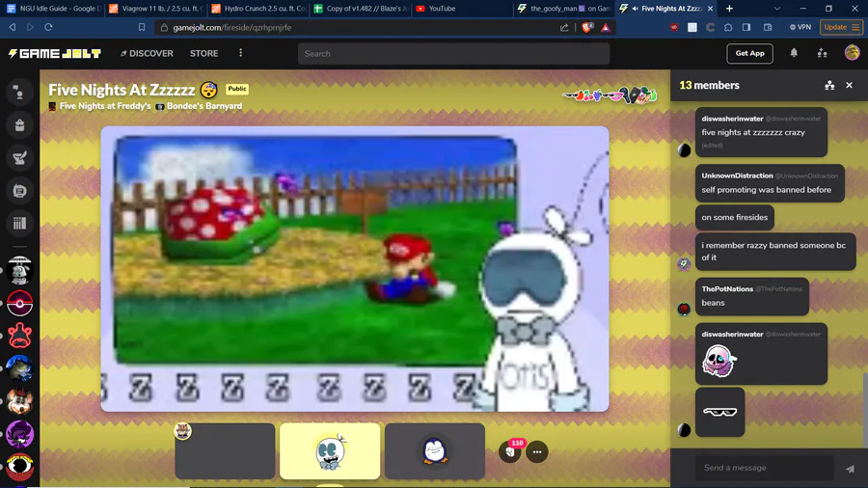The height and width of the screenshot is (488, 868).
Task: Open the game controller icon in the left sidebar
Action: click(19, 191)
